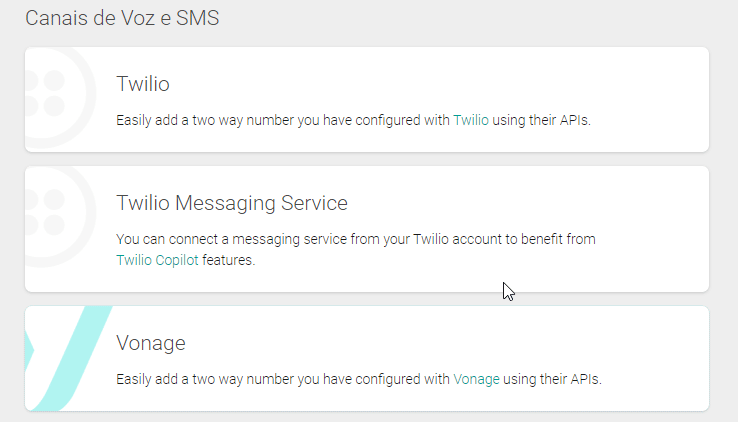Image resolution: width=738 pixels, height=422 pixels.
Task: Choose the Vonage card title
Action: pos(151,343)
